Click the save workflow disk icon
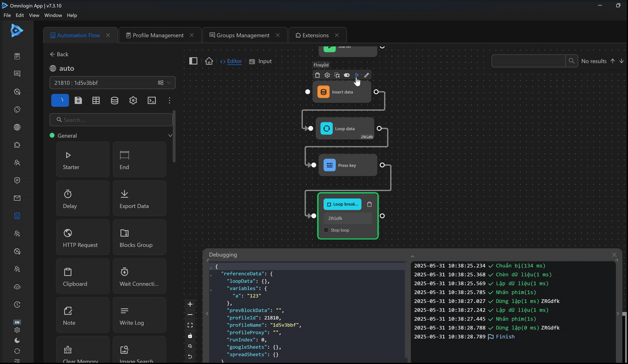This screenshot has height=364, width=628. point(78,101)
